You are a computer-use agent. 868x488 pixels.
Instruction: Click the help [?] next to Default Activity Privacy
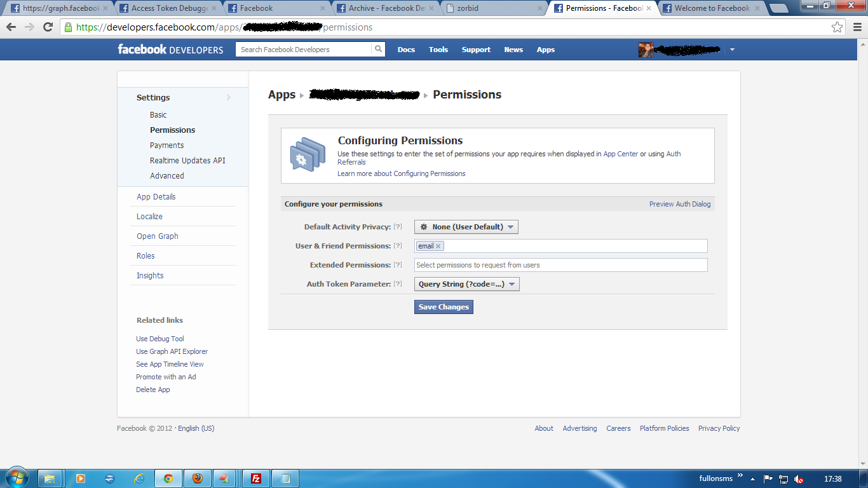pyautogui.click(x=398, y=227)
